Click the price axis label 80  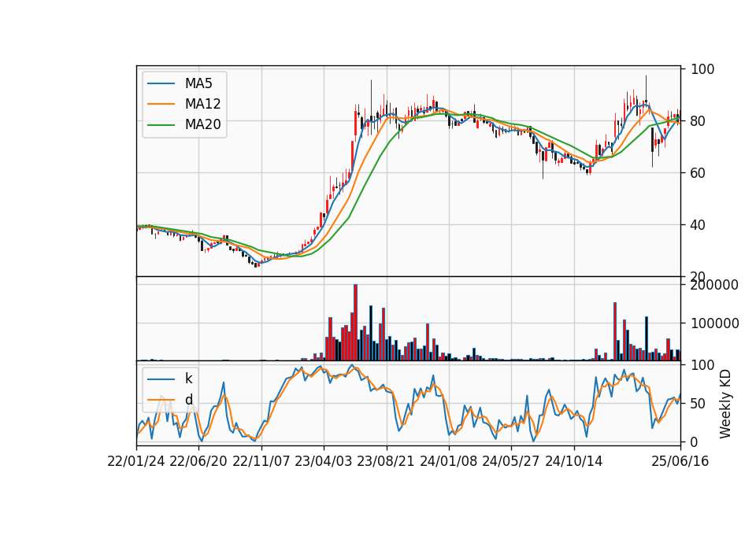pyautogui.click(x=698, y=121)
